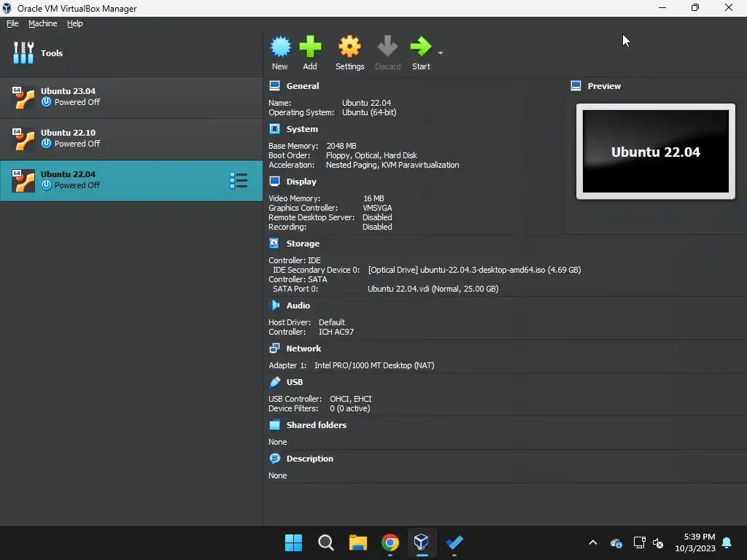The height and width of the screenshot is (560, 747).
Task: Click the USB section plug icon
Action: point(274,382)
